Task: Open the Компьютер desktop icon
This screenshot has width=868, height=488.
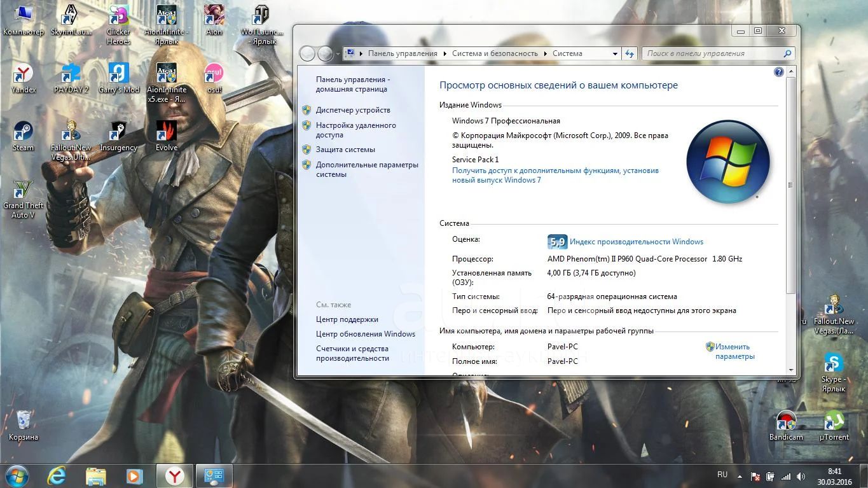Action: click(x=23, y=20)
